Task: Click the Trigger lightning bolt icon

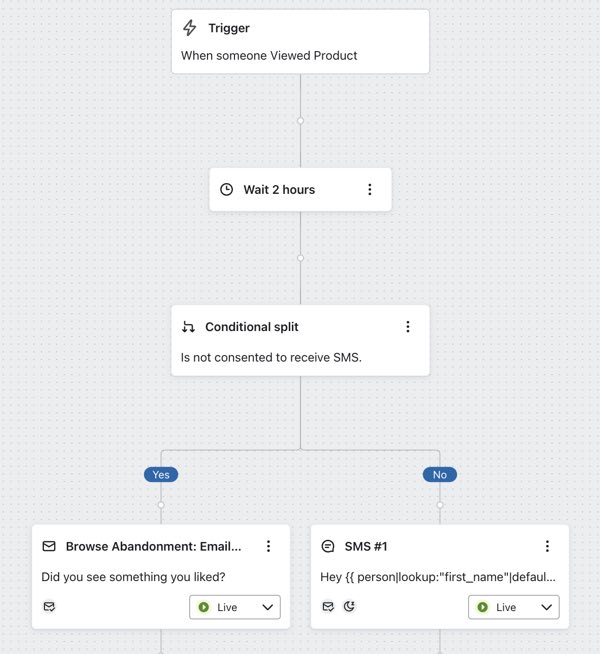Action: [190, 28]
